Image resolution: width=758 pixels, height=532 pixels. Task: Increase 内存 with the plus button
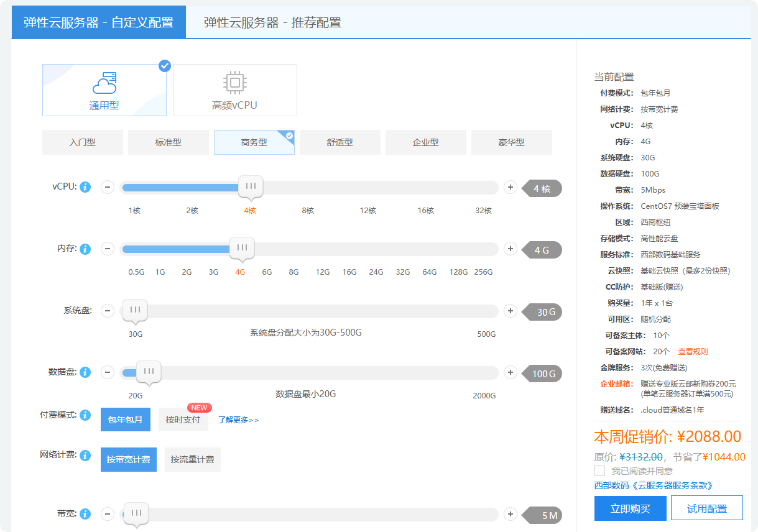(511, 249)
